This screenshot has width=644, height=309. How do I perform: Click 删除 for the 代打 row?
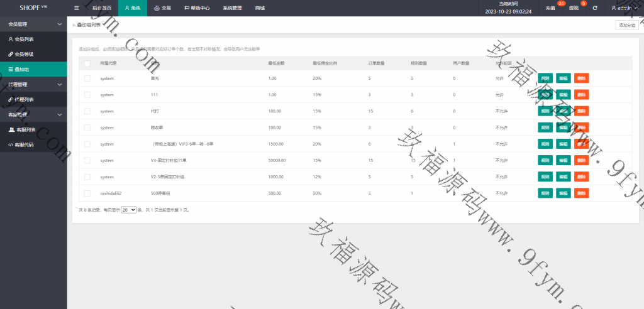(581, 111)
